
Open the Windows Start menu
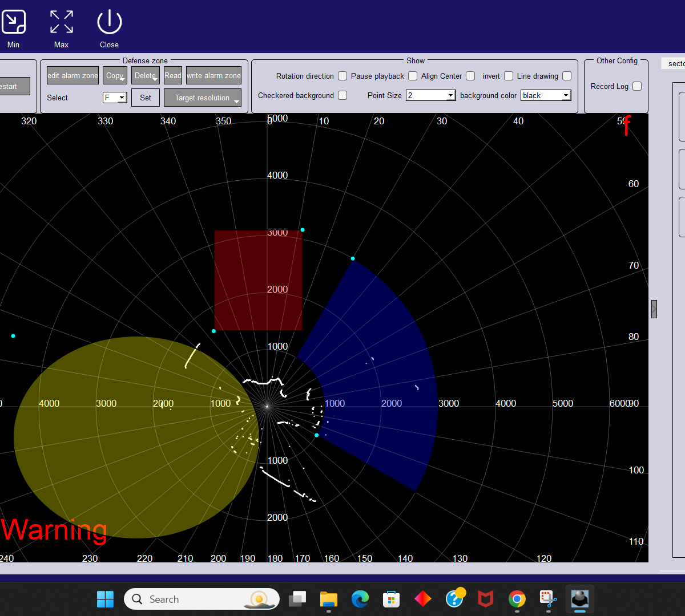[x=106, y=599]
